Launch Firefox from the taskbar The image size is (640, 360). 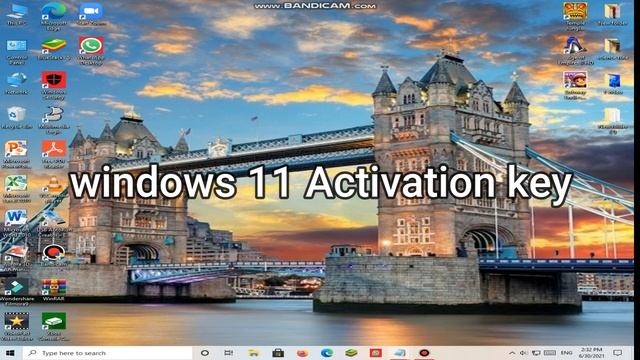(x=302, y=353)
